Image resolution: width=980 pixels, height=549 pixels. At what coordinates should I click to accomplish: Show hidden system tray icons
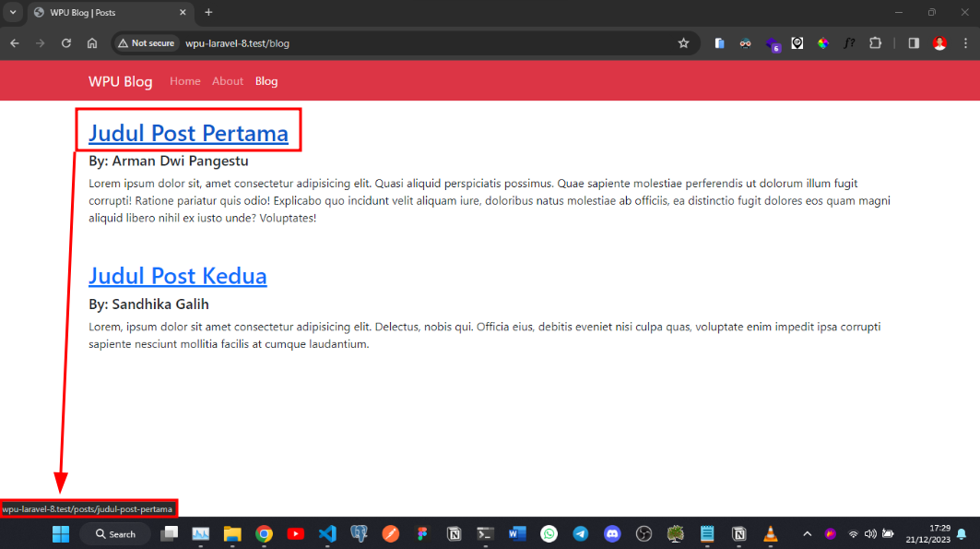pos(808,533)
